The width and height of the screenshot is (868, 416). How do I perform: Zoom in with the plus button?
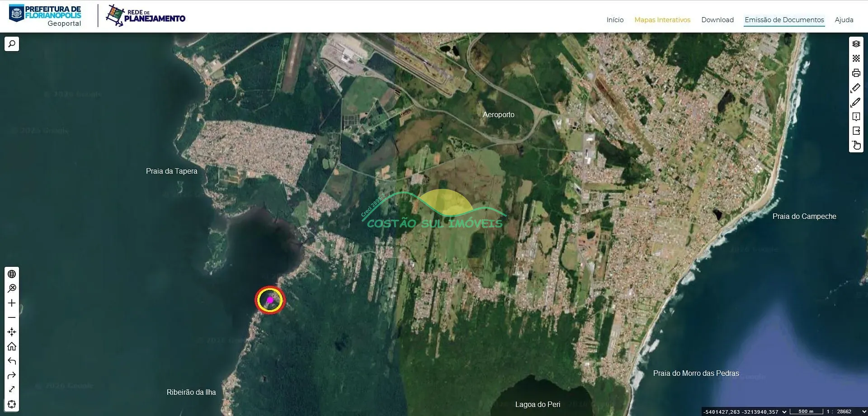12,303
